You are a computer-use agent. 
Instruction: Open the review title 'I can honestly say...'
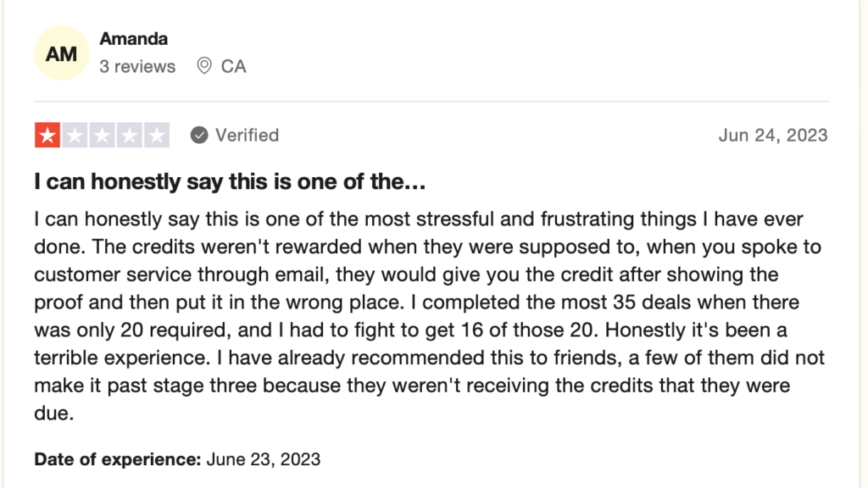point(230,181)
